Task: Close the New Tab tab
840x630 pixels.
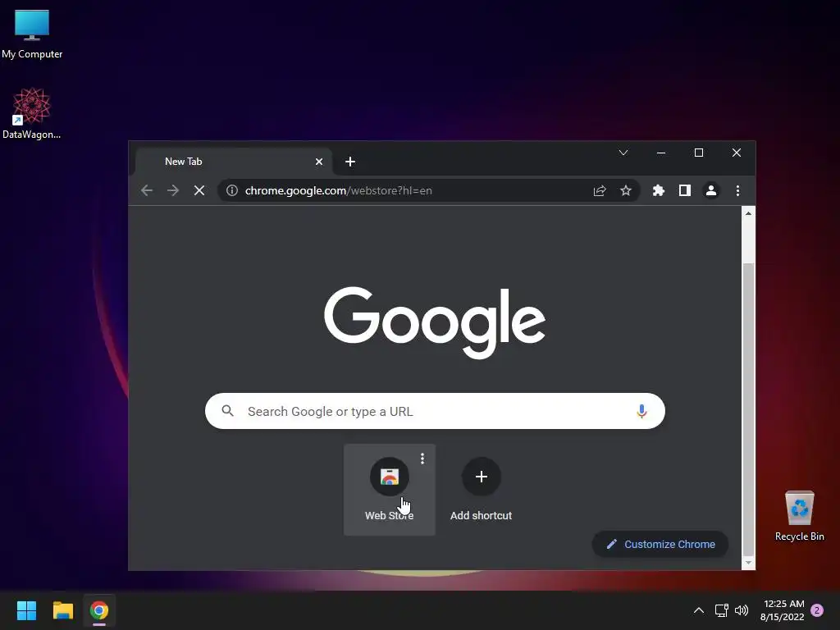Action: pos(319,162)
